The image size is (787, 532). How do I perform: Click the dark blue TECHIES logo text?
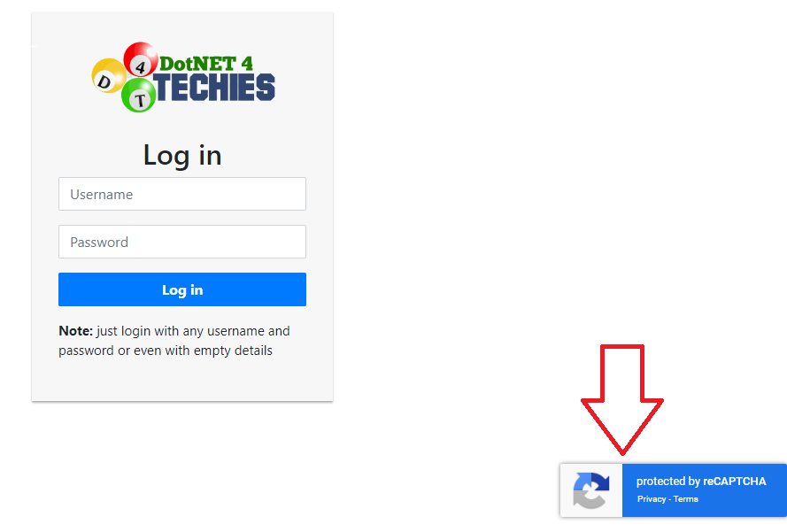pos(214,88)
